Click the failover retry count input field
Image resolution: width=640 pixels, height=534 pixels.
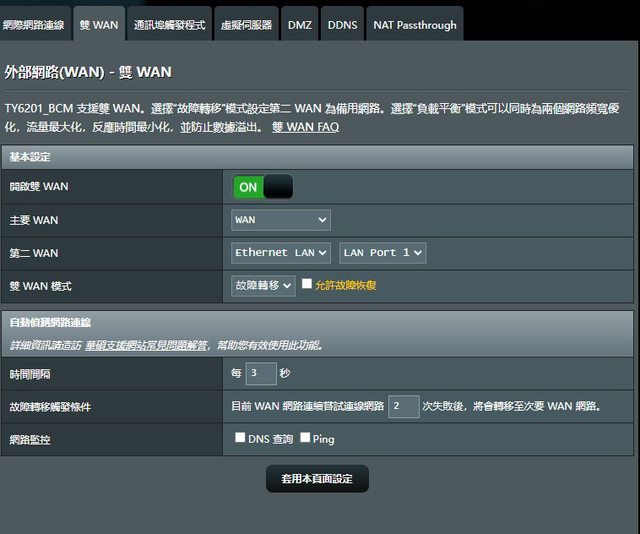[x=403, y=406]
